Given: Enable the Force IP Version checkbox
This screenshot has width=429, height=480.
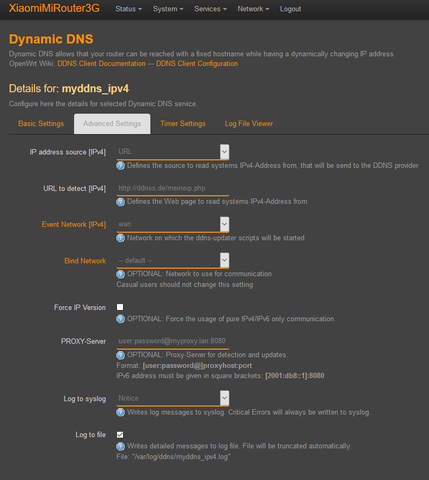Looking at the screenshot, I should point(120,307).
